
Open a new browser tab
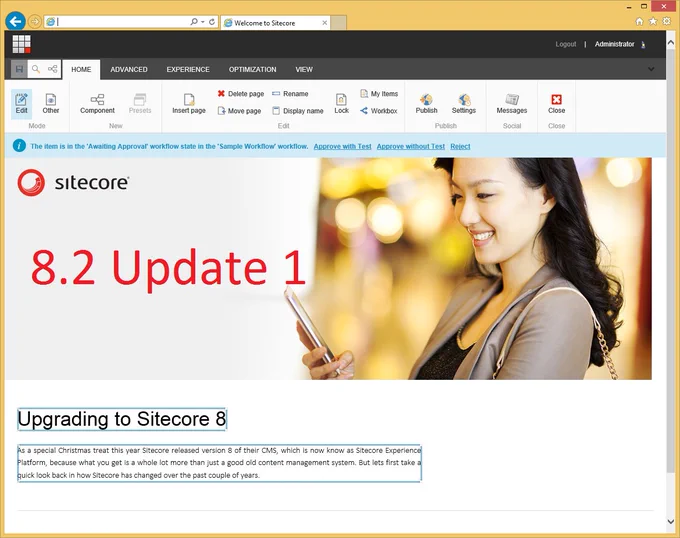(x=338, y=23)
